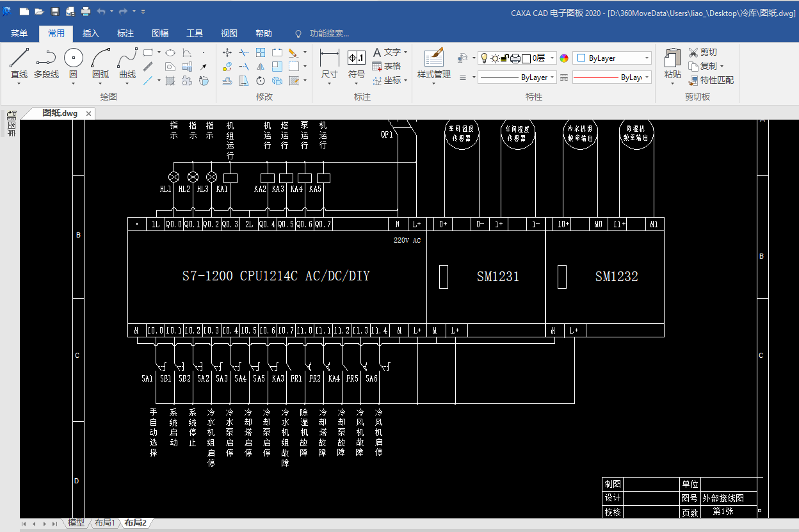799x532 pixels.
Task: Switch to the 模型 layout tab
Action: coord(76,523)
